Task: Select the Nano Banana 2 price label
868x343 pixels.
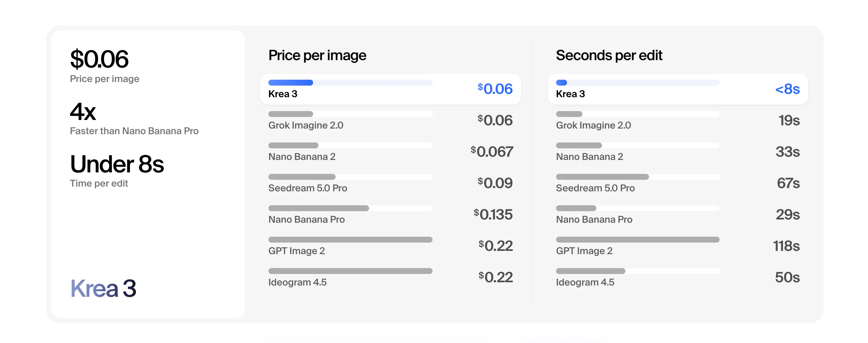Action: 302,157
